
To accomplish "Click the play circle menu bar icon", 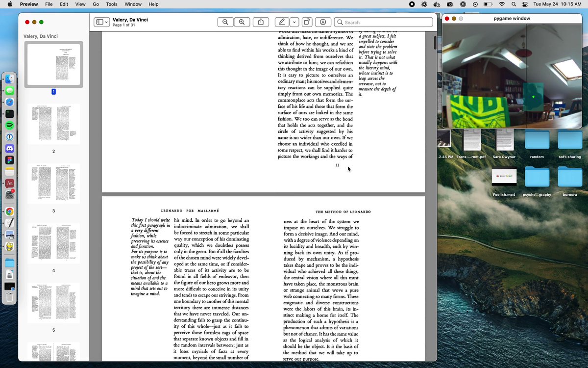I will [475, 4].
